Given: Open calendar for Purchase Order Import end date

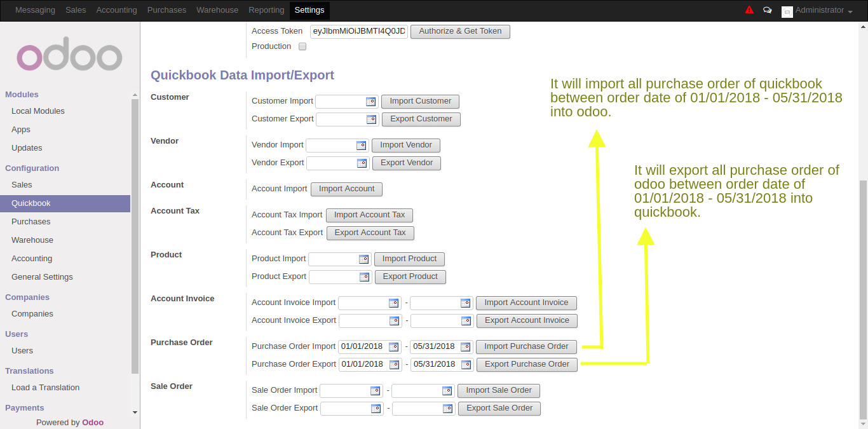Looking at the screenshot, I should [x=465, y=347].
